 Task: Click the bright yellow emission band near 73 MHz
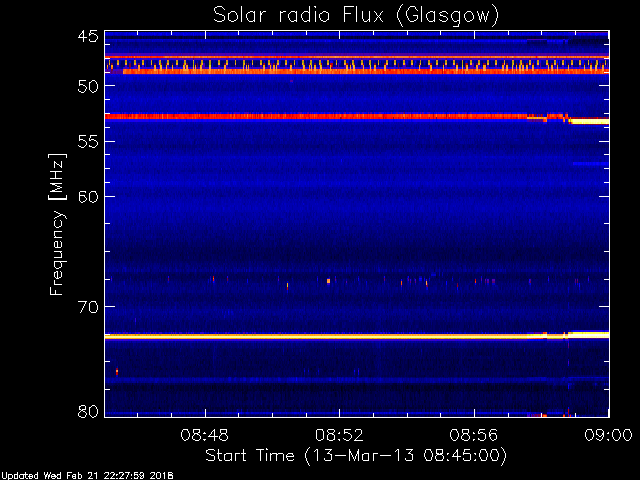357,336
